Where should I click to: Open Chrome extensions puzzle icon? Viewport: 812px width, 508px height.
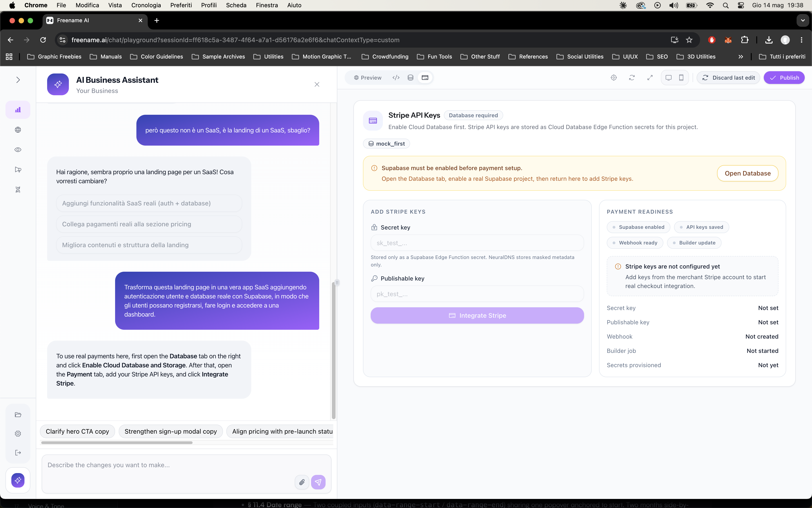[744, 40]
